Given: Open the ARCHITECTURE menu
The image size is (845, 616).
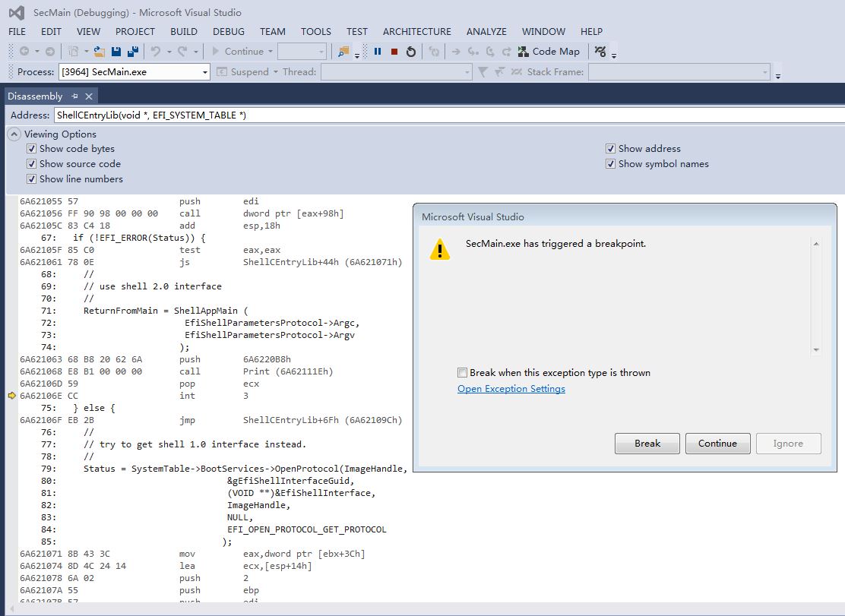Looking at the screenshot, I should coord(417,32).
